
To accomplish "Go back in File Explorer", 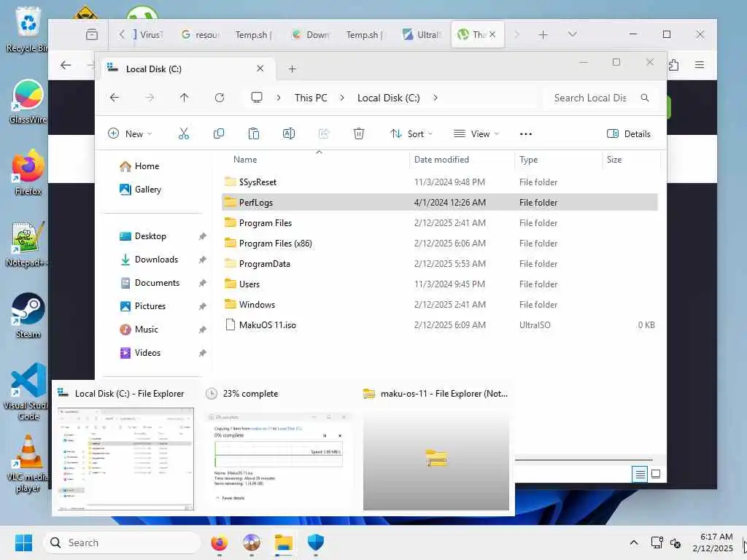I will pos(115,98).
